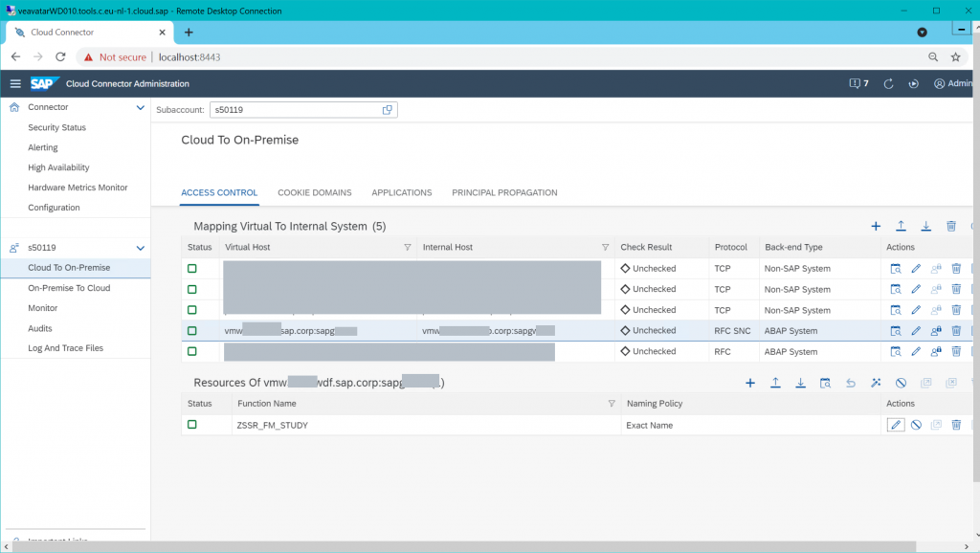Toggle status box of ZSSR_FM_STUDY resource
This screenshot has width=980, height=553.
pyautogui.click(x=191, y=424)
